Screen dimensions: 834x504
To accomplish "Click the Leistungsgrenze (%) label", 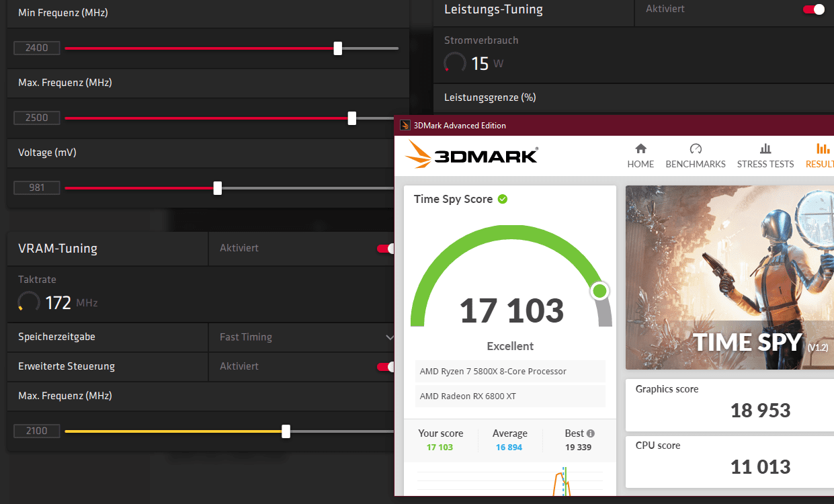I will point(490,97).
